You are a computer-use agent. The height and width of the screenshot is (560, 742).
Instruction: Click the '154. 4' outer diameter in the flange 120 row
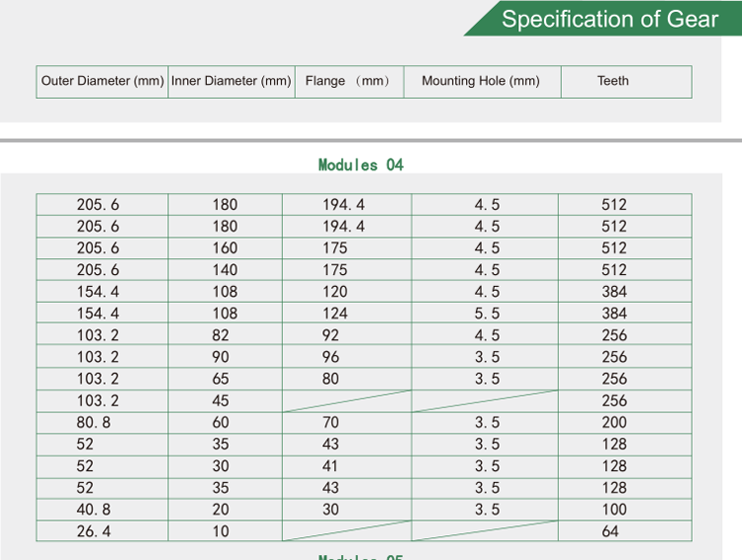[x=102, y=292]
